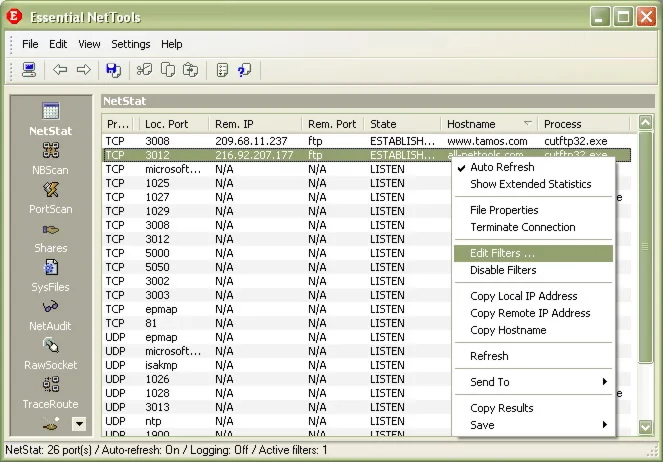Click the State column header

click(x=383, y=124)
